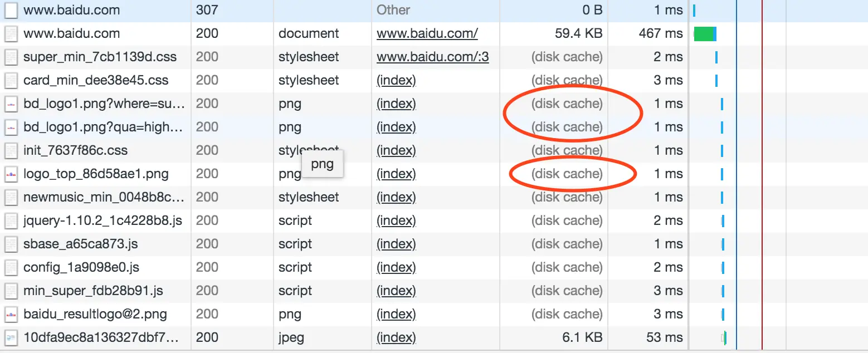Click green waterfall bar of document request
Viewport: 868px width, 353px height.
pyautogui.click(x=704, y=34)
